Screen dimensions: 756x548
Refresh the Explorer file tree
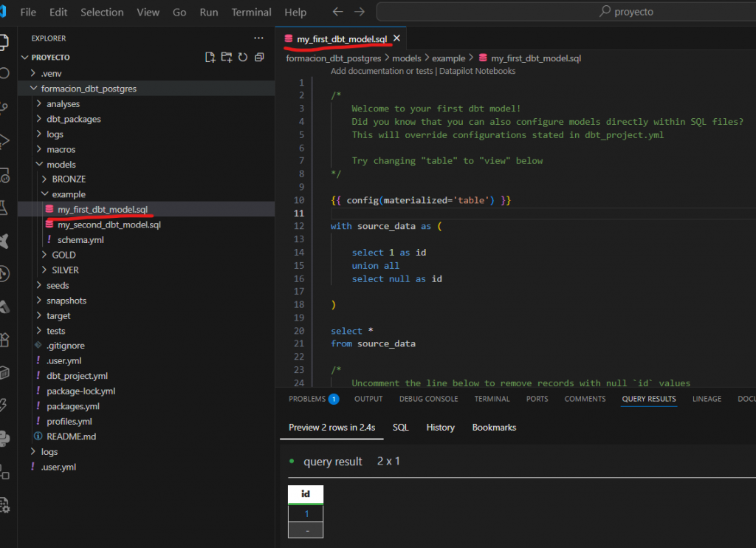243,58
